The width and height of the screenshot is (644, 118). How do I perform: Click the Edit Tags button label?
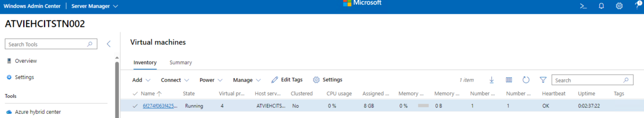pyautogui.click(x=292, y=80)
